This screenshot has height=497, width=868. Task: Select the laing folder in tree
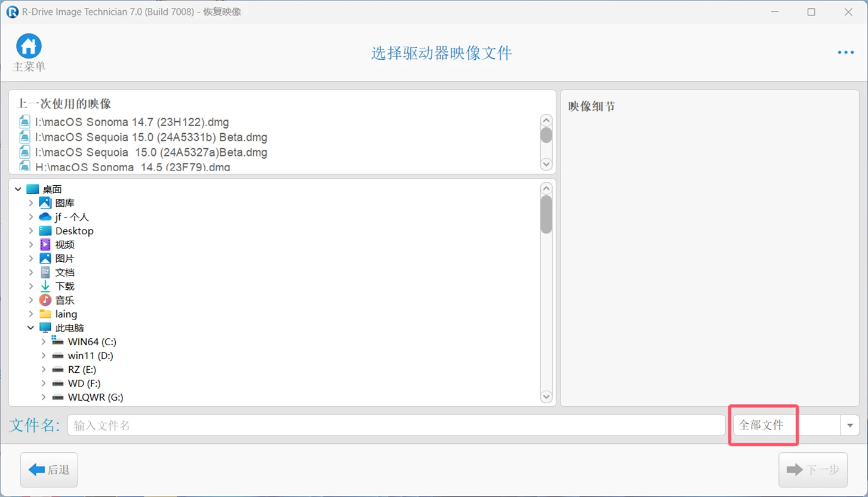point(66,314)
